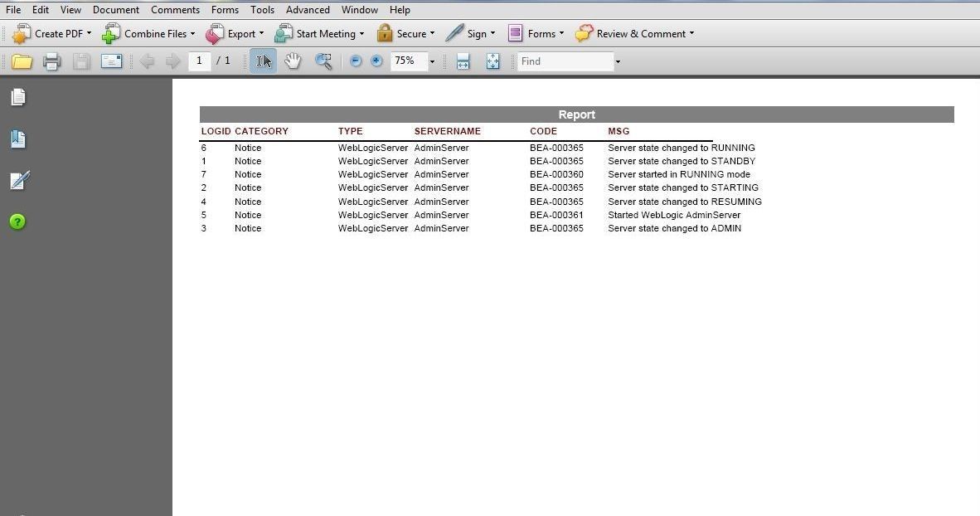Click the page number input field
980x516 pixels.
199,61
